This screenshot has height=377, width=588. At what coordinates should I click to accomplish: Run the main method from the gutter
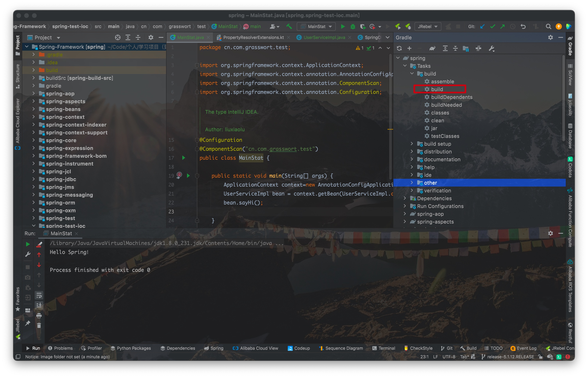(x=188, y=175)
